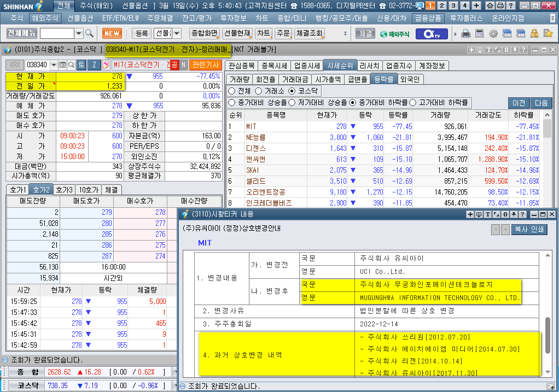Click the pin icon in 시황티커 window header

(x=514, y=214)
